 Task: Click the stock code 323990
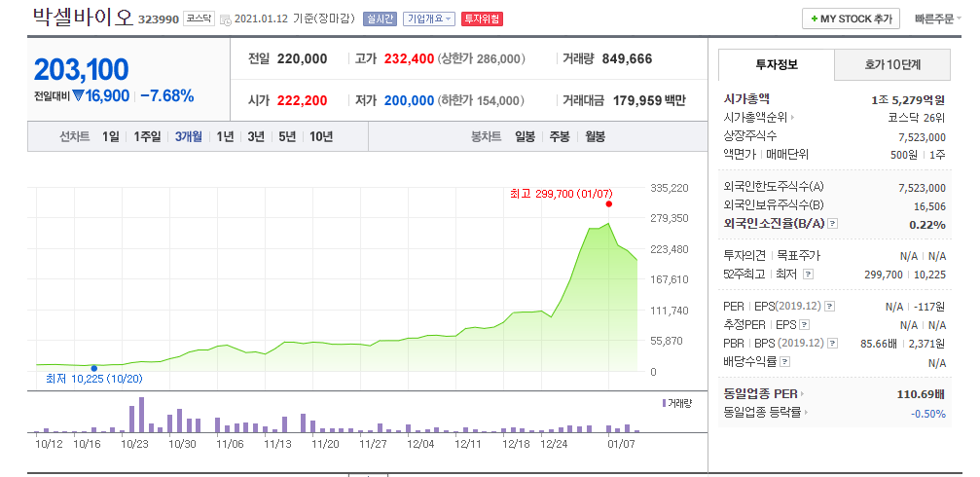click(x=159, y=19)
